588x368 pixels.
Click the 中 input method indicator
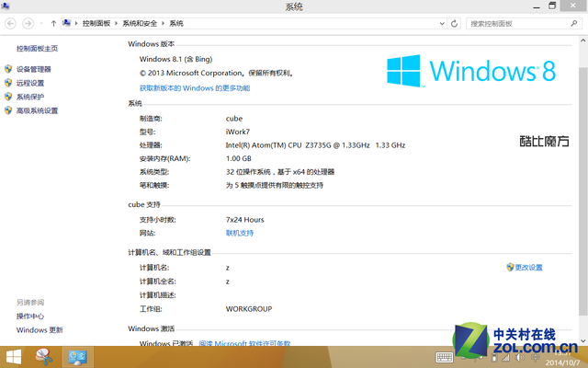[535, 358]
